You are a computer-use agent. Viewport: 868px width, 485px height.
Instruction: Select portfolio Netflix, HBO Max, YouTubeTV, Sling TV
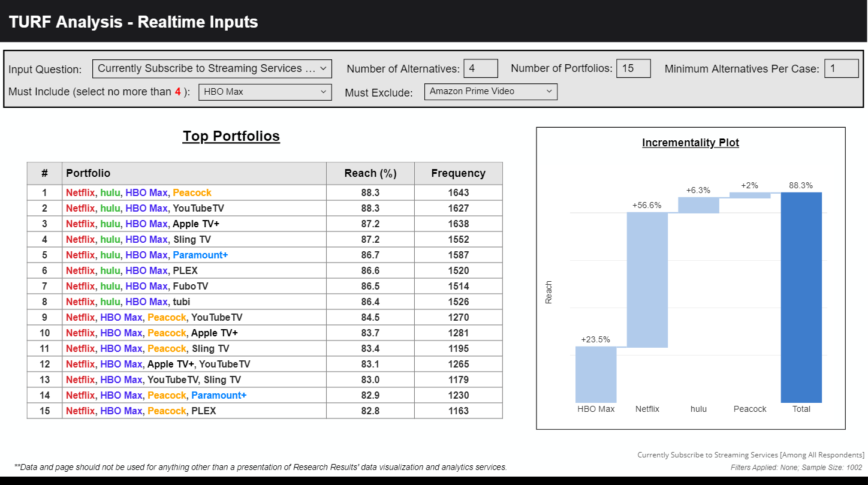(x=265, y=379)
